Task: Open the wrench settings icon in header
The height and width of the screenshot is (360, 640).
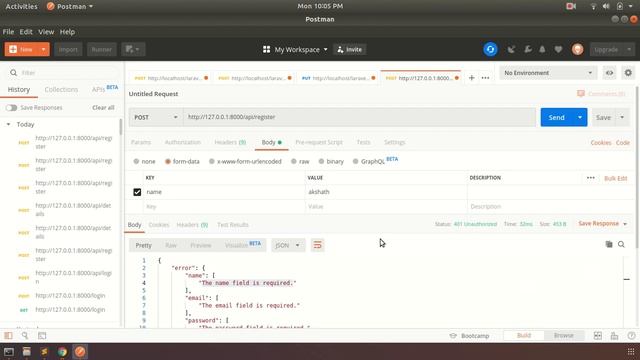Action: coord(527,49)
